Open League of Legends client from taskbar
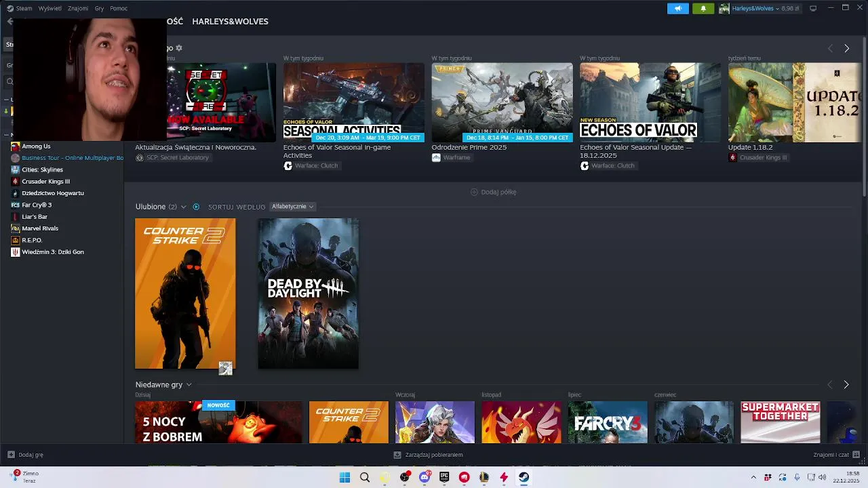This screenshot has width=868, height=488. tap(484, 477)
